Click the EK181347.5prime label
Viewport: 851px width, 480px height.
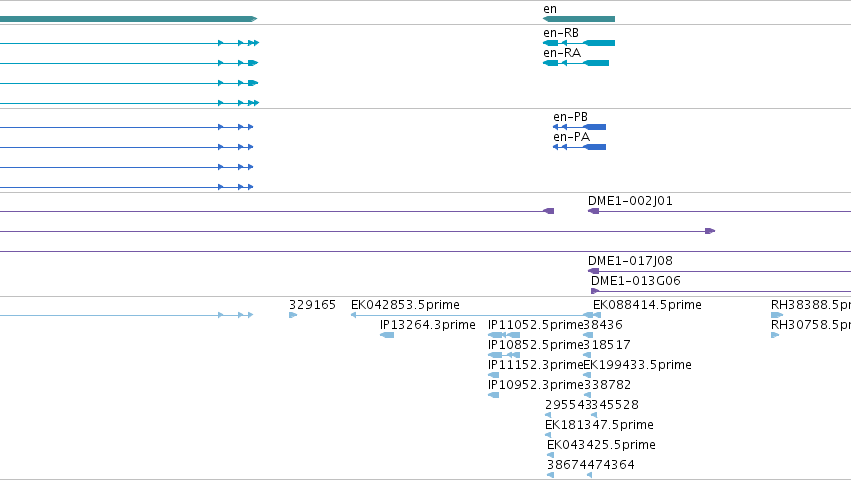[x=599, y=425]
